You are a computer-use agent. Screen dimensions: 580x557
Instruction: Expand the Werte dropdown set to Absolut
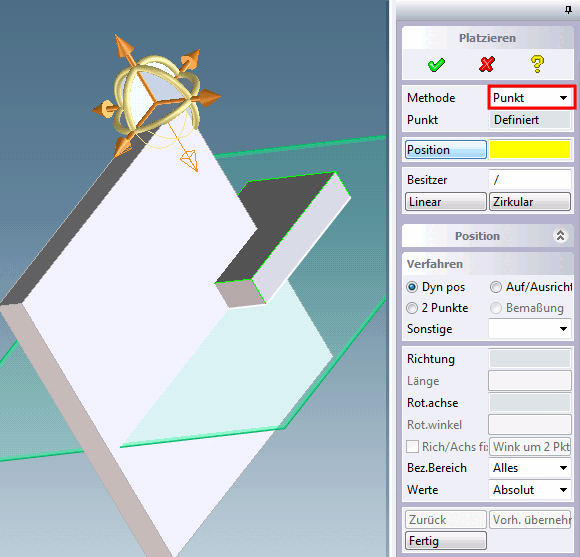tap(530, 490)
